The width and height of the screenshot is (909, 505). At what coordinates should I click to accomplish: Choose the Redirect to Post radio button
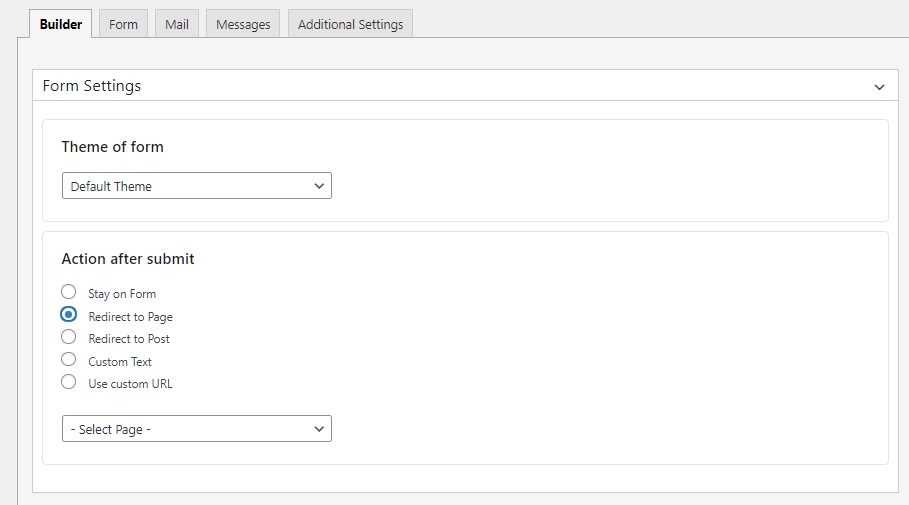[x=68, y=337]
